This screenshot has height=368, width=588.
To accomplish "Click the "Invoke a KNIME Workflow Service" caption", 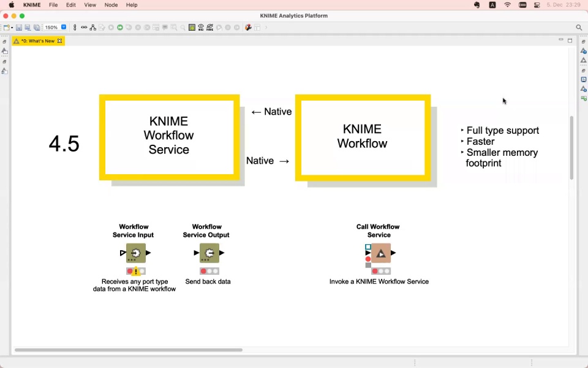I will coord(379,282).
